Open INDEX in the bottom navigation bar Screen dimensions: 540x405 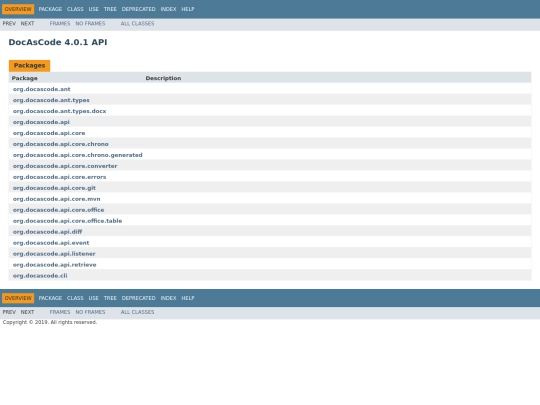tap(168, 298)
